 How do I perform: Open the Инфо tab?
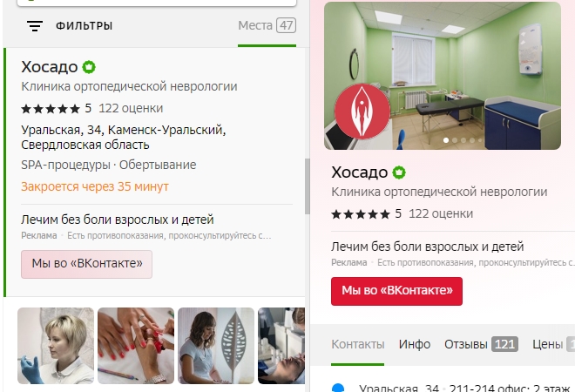point(415,344)
